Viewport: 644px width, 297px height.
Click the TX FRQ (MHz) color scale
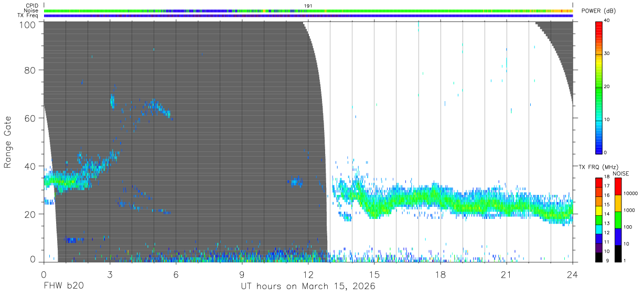[598, 219]
